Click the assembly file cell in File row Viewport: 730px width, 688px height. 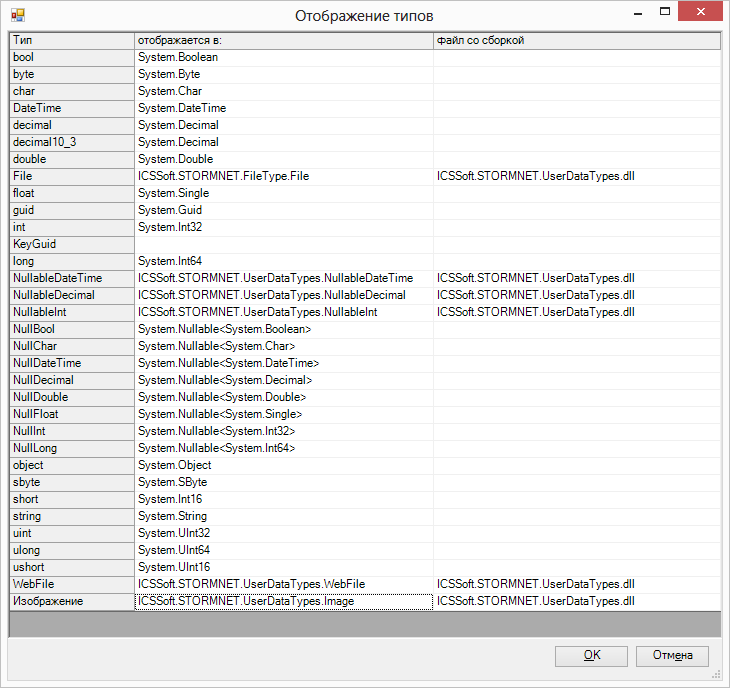pos(577,176)
